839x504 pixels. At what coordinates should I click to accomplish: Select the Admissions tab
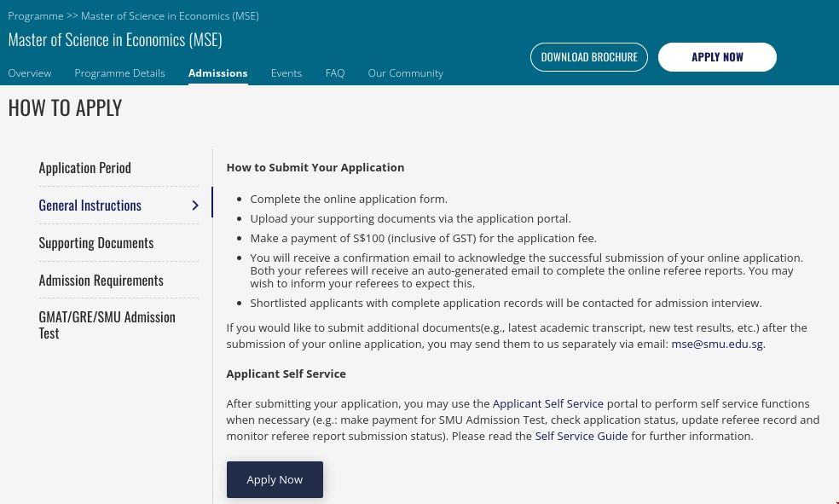[217, 73]
